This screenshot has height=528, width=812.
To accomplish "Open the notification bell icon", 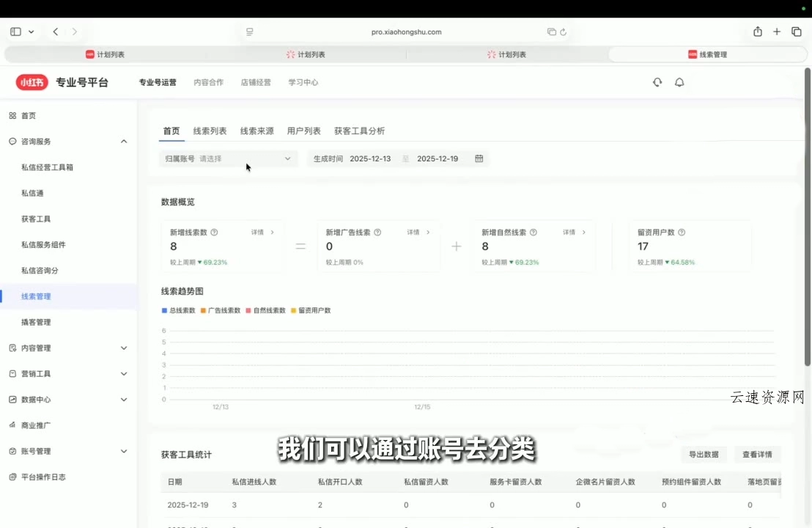I will [x=679, y=82].
